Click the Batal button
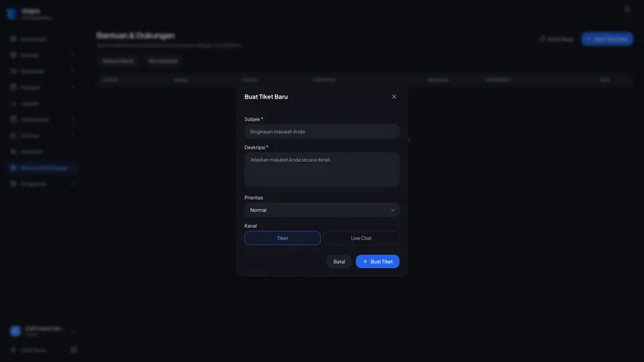The height and width of the screenshot is (362, 644). point(339,261)
